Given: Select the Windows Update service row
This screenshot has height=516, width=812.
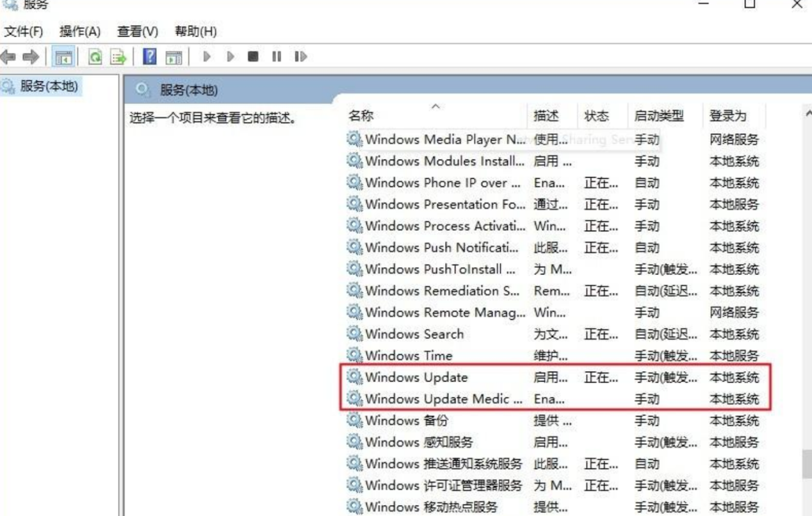Looking at the screenshot, I should click(x=416, y=378).
